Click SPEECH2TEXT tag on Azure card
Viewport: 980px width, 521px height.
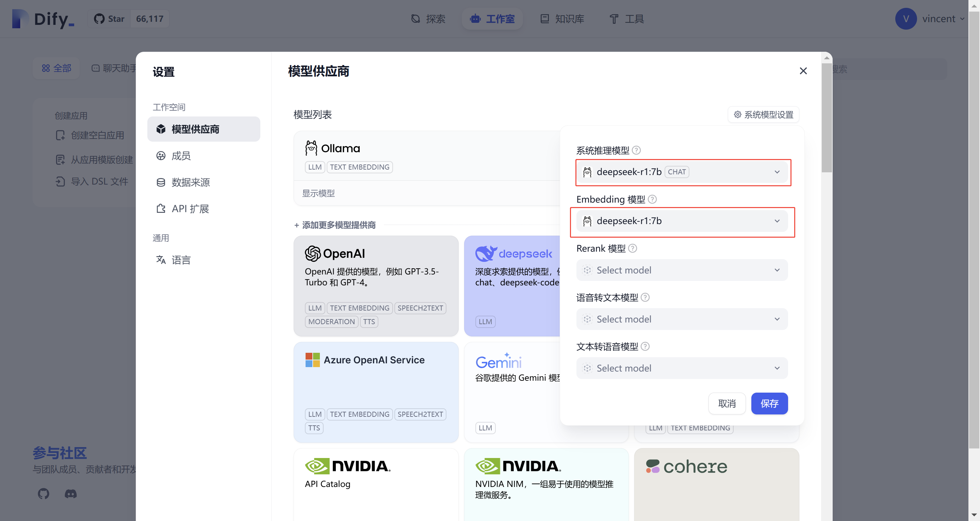pos(420,414)
